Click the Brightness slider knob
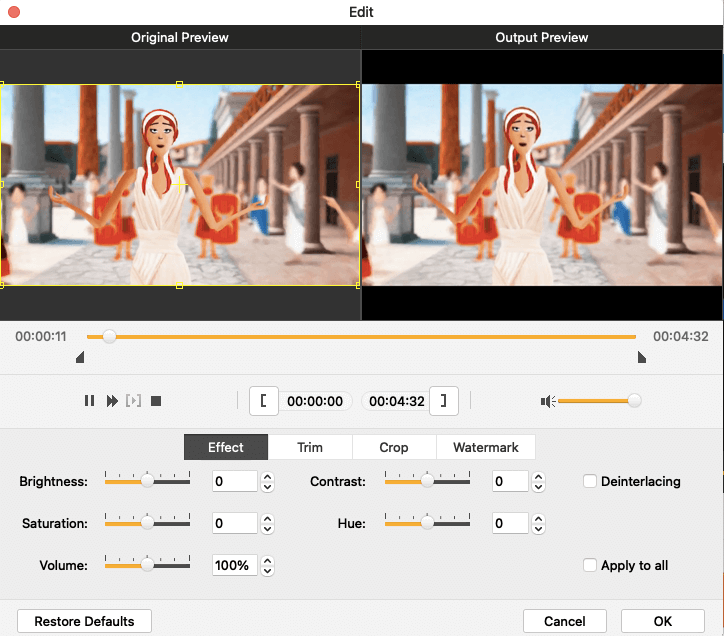This screenshot has width=724, height=636. pyautogui.click(x=147, y=481)
